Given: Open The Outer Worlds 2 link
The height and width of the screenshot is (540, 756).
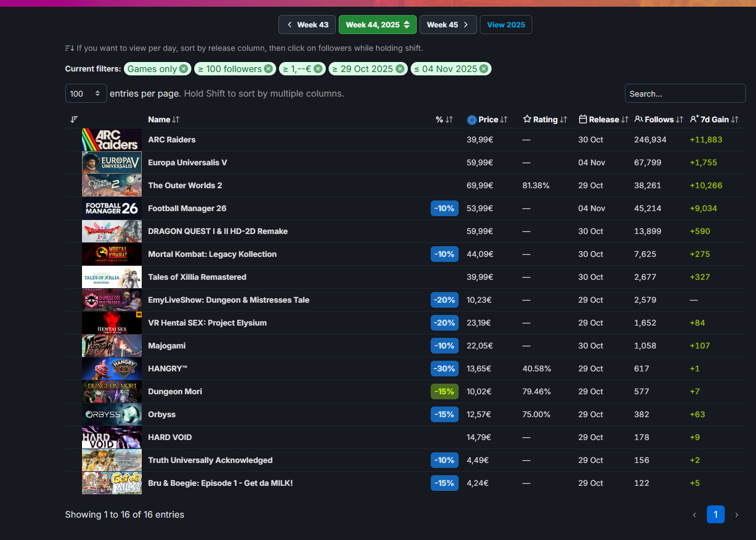Looking at the screenshot, I should (x=185, y=185).
